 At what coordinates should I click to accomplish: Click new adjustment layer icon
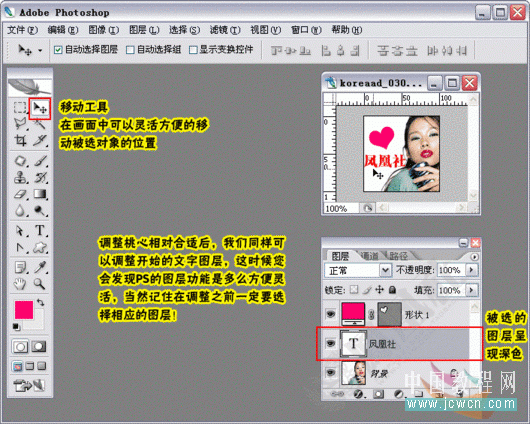tap(399, 394)
